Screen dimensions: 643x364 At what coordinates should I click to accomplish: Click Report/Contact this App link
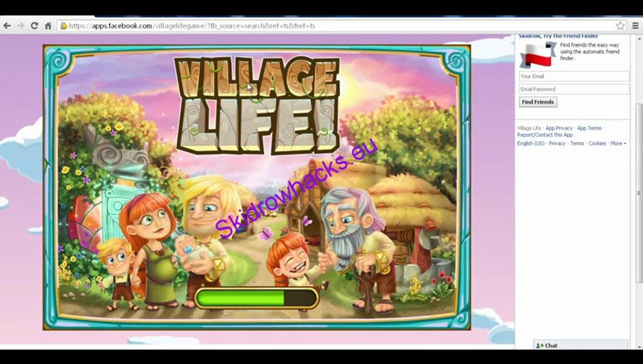pos(544,135)
